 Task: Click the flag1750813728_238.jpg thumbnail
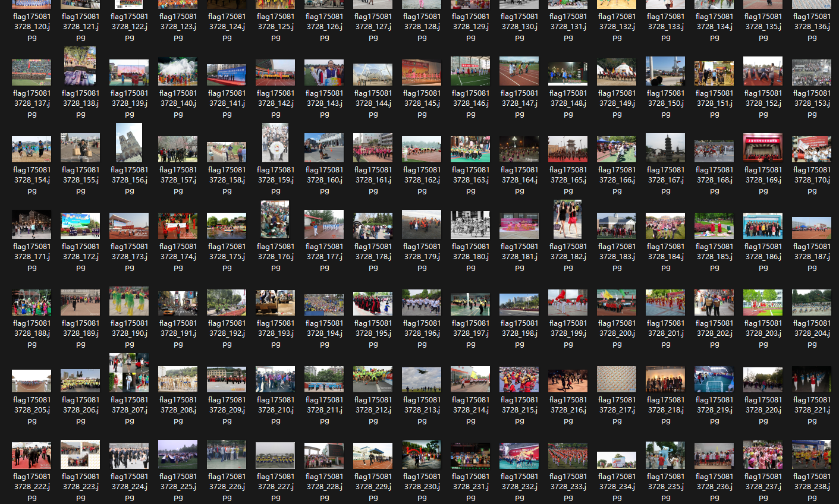click(x=812, y=455)
